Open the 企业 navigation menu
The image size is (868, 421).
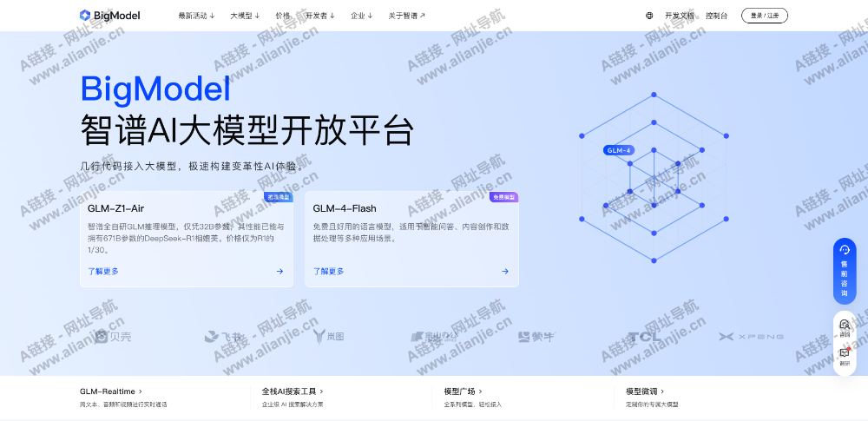click(x=361, y=16)
